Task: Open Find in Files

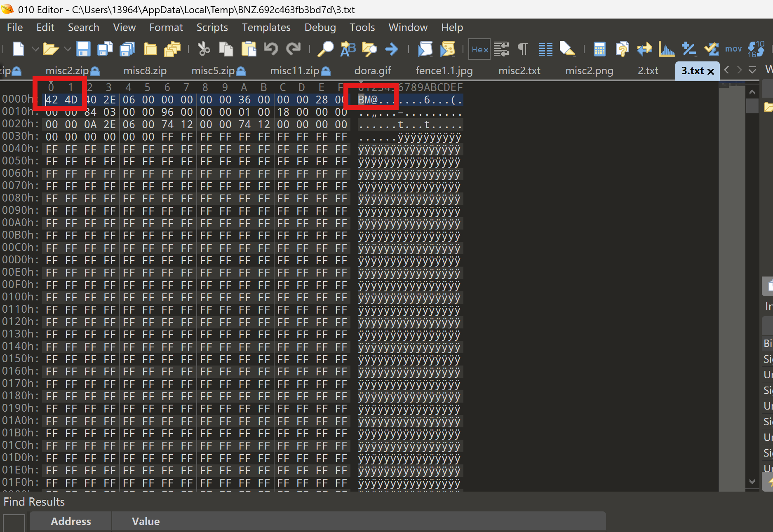Action: pyautogui.click(x=369, y=49)
